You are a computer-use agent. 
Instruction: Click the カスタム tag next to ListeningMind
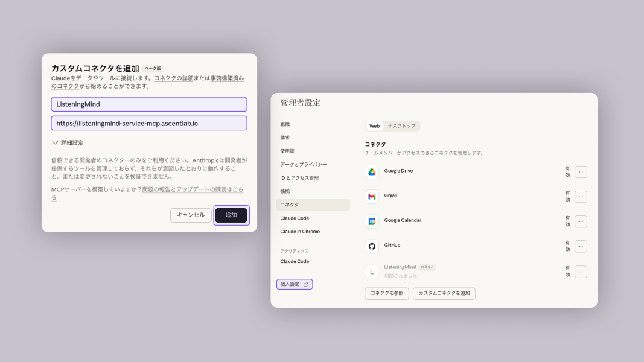click(427, 267)
